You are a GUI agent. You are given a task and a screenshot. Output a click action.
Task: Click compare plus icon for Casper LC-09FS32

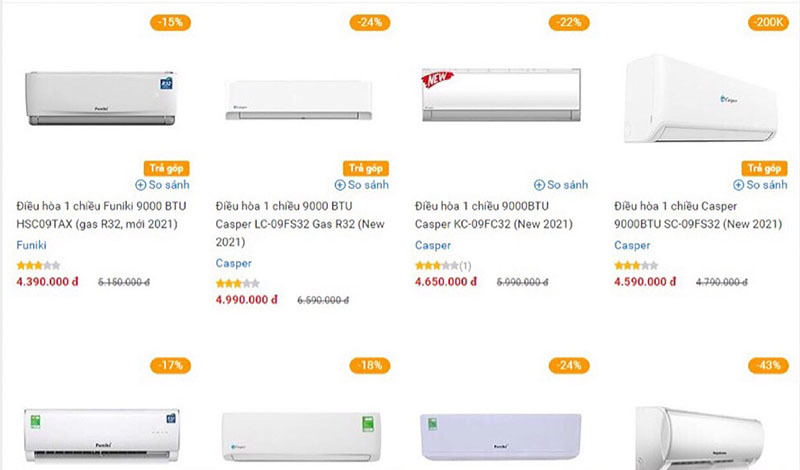tap(340, 185)
